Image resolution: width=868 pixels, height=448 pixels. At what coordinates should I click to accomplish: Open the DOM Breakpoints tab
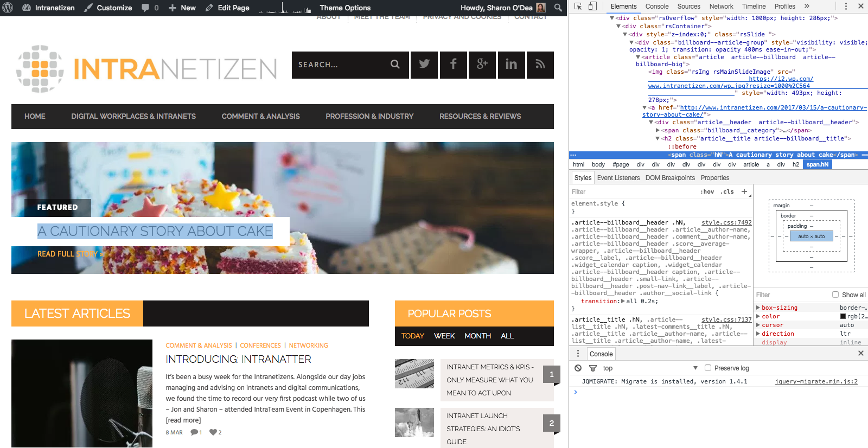pyautogui.click(x=670, y=178)
